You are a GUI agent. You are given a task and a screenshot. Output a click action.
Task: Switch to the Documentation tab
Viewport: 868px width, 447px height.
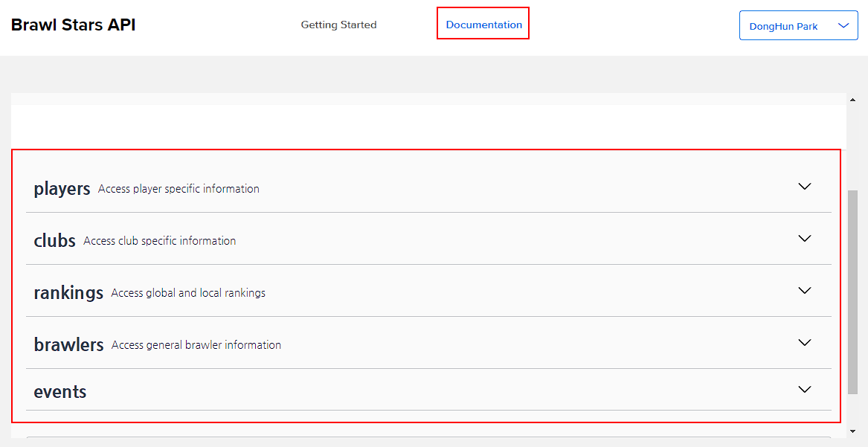[483, 25]
